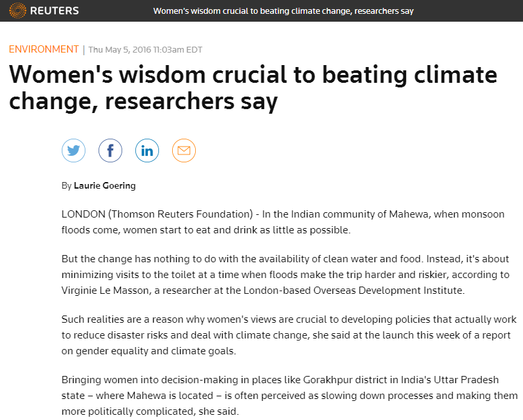Click the main headline about women's wisdom

pyautogui.click(x=253, y=87)
